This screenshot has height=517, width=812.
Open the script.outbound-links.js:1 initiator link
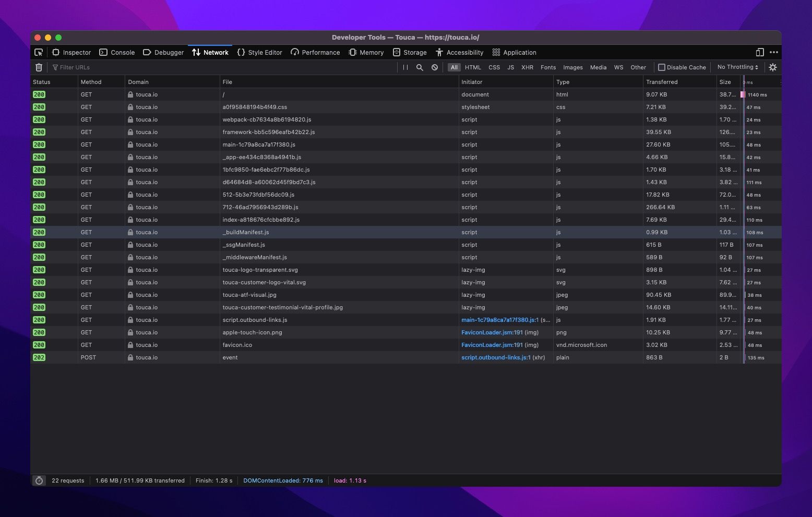pos(496,357)
